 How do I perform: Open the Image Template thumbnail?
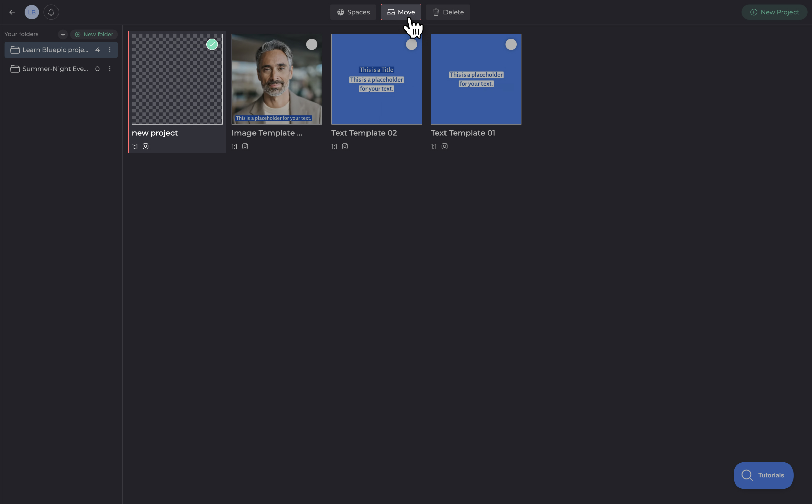pyautogui.click(x=277, y=79)
